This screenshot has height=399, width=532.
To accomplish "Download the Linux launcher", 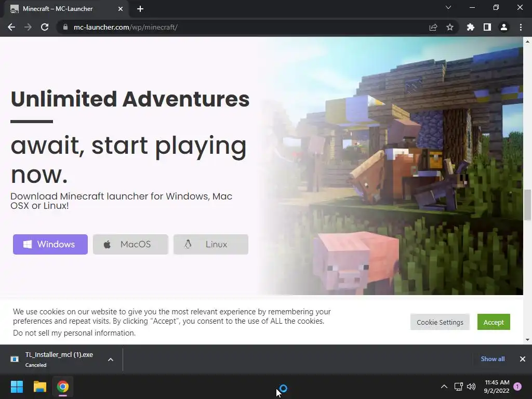I will click(x=211, y=244).
